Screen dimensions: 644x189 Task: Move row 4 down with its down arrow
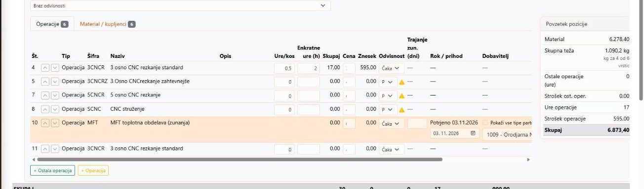[55, 68]
